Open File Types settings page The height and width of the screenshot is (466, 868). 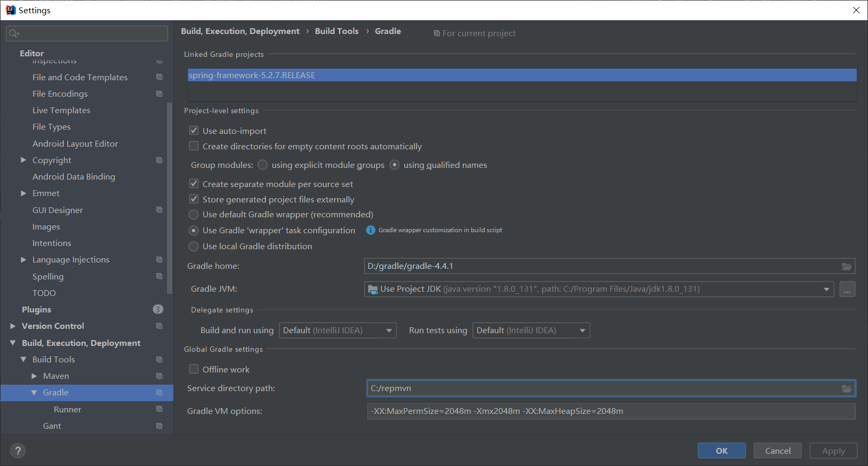tap(52, 126)
